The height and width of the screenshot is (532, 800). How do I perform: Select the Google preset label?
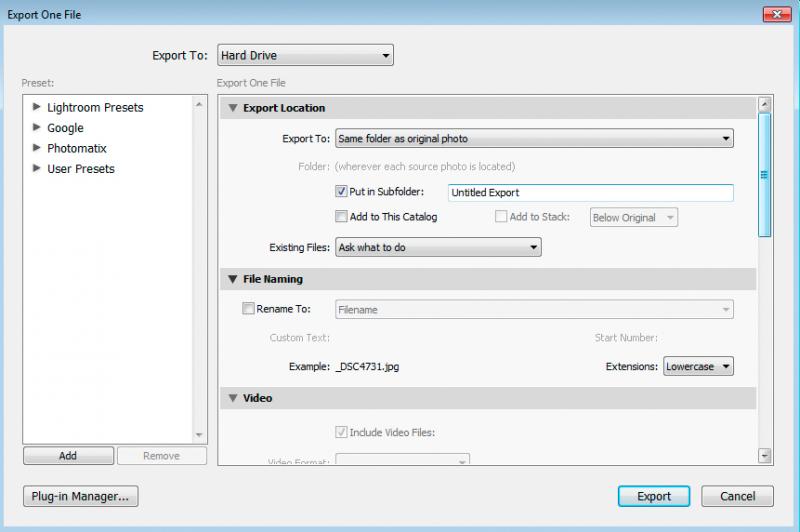tap(65, 128)
